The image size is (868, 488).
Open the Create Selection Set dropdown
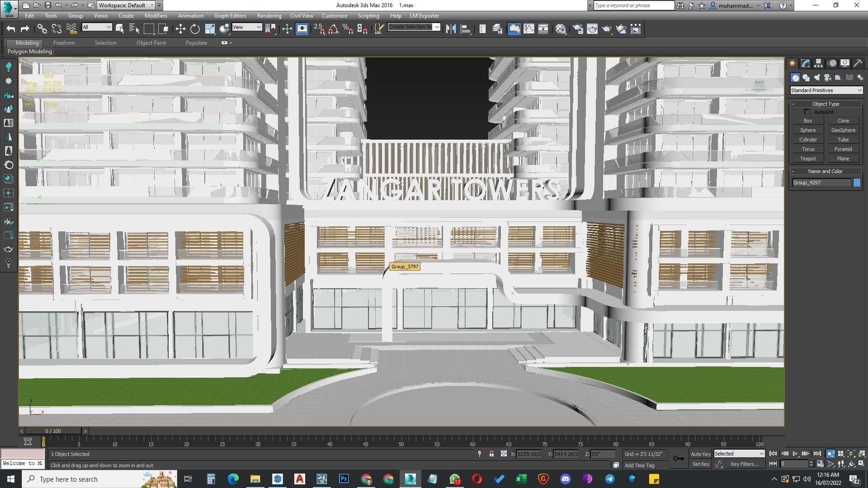[x=414, y=27]
